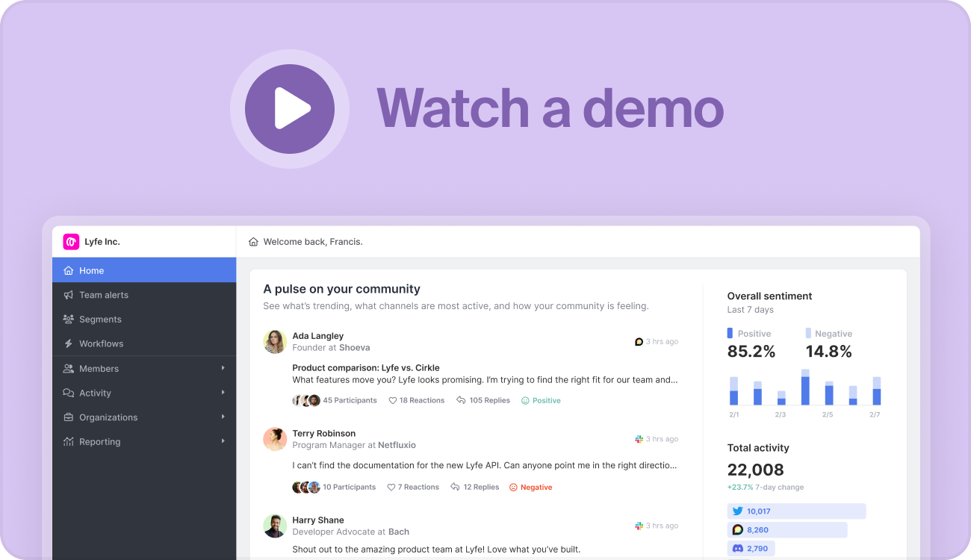Click the Positive legend color swatch
The image size is (971, 560).
[x=730, y=333]
